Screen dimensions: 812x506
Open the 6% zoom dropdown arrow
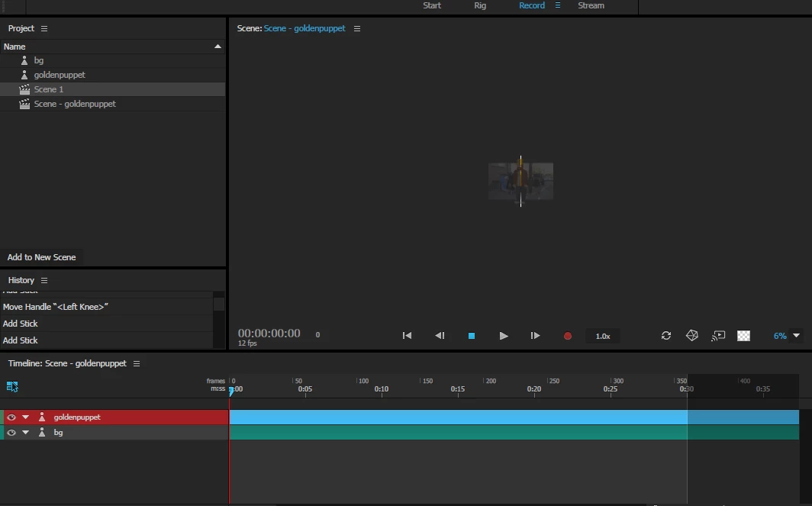click(x=797, y=336)
